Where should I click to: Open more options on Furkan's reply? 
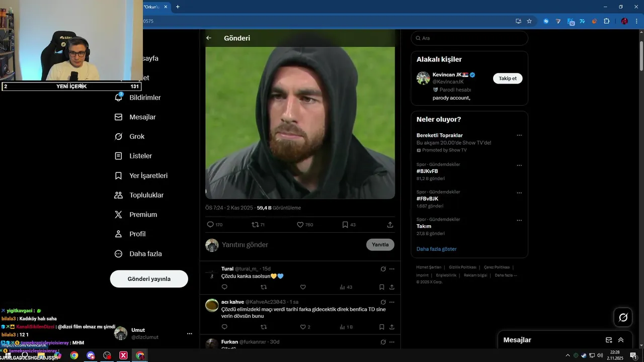click(x=392, y=342)
